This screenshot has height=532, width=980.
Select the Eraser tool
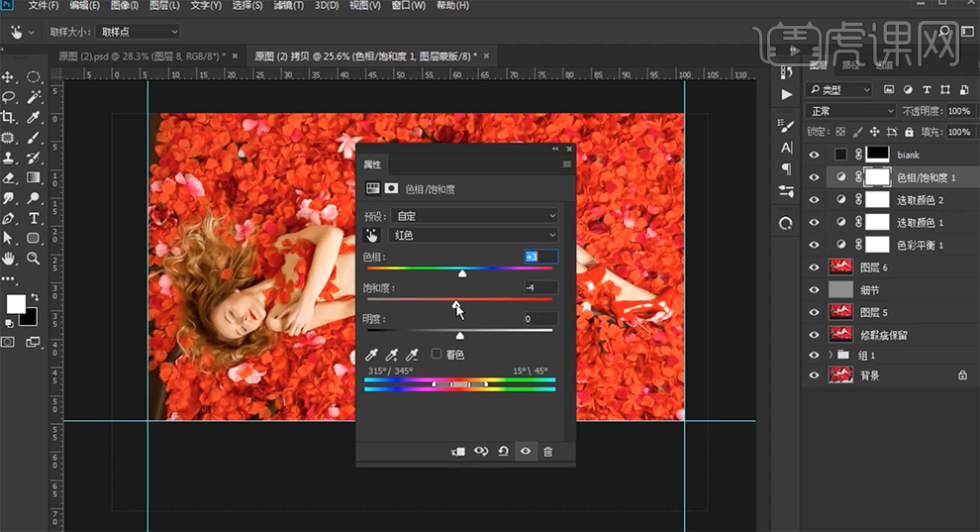pos(9,178)
